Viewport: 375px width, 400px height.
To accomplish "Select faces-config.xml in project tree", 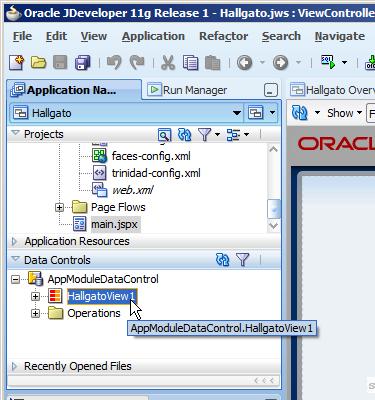I will 151,156.
